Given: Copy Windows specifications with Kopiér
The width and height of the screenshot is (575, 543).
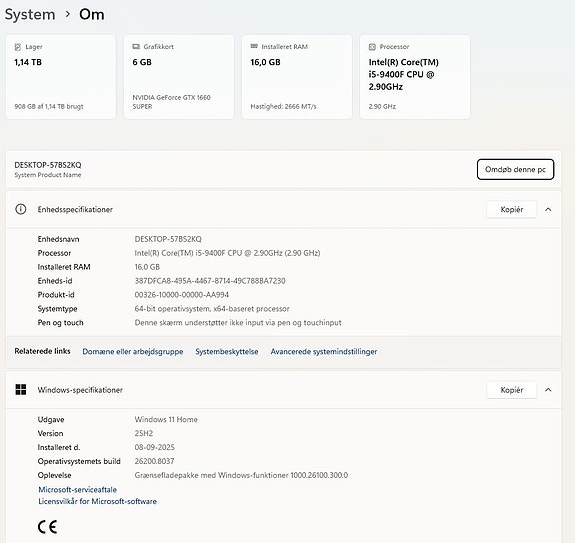Looking at the screenshot, I should click(512, 390).
